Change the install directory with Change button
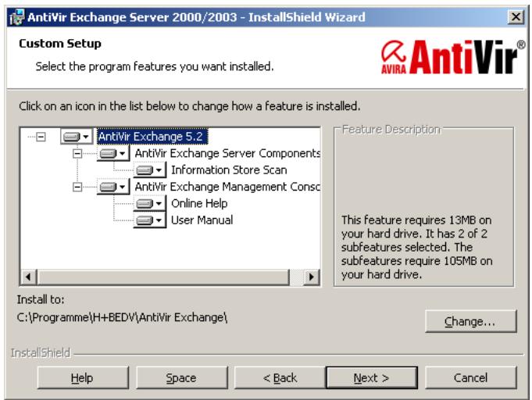 tap(470, 321)
